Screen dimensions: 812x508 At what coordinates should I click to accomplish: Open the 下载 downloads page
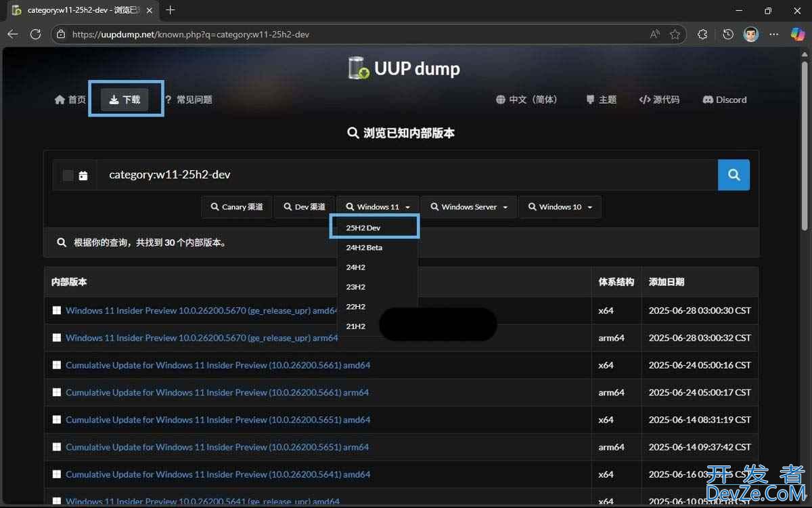(125, 100)
